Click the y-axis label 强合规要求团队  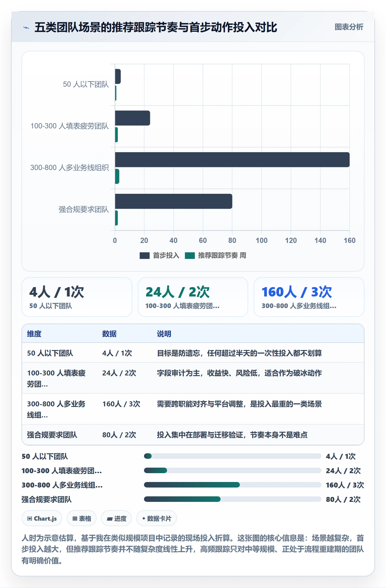pyautogui.click(x=84, y=209)
